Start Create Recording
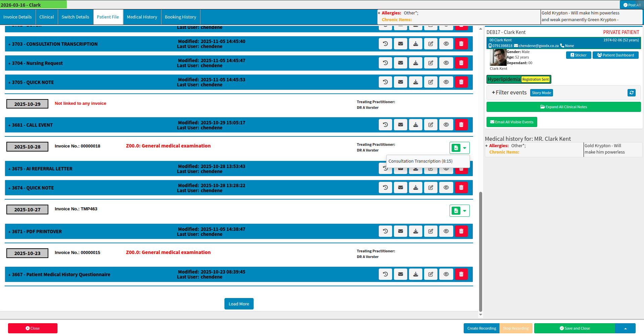The height and width of the screenshot is (336, 644). point(481,328)
